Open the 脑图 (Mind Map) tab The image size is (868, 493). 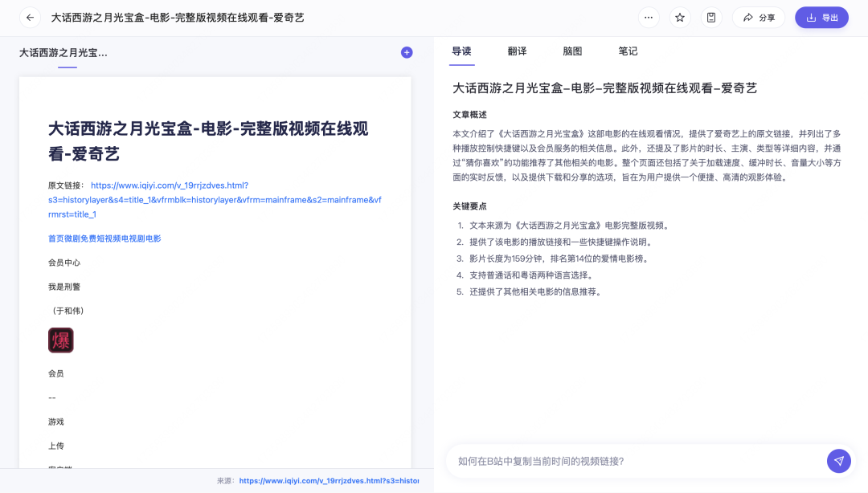pyautogui.click(x=572, y=51)
